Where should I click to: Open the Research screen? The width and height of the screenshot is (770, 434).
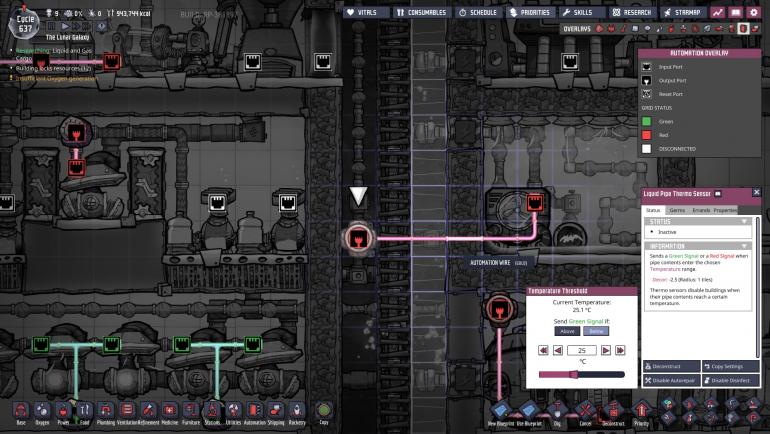(632, 12)
